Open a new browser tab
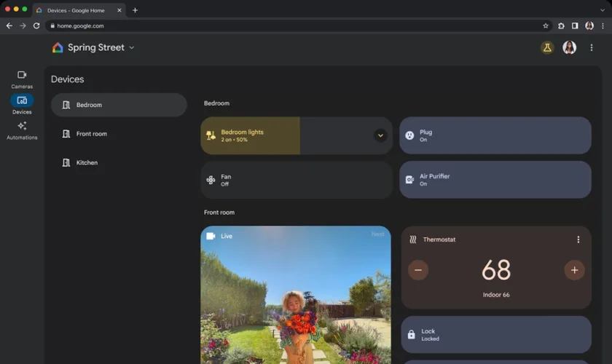The height and width of the screenshot is (364, 612). point(135,10)
